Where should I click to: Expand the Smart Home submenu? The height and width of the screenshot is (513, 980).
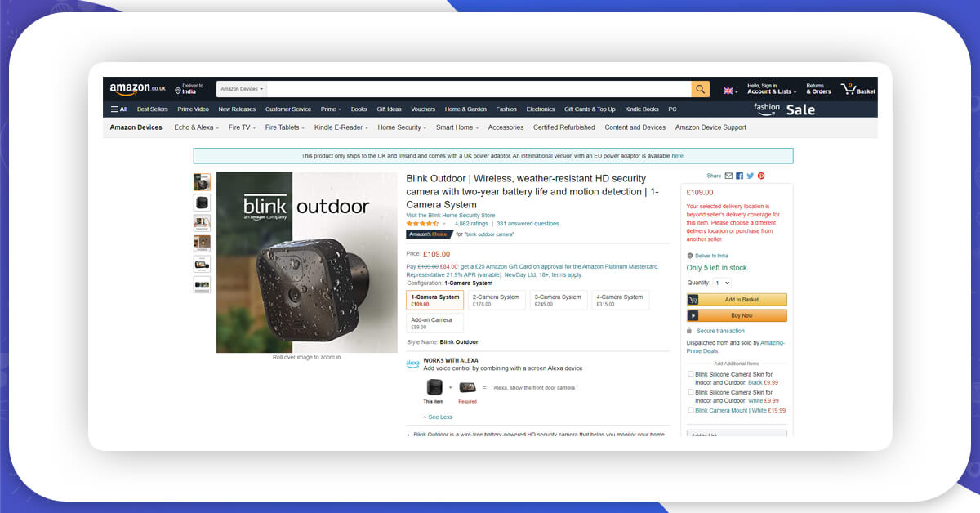pos(457,127)
